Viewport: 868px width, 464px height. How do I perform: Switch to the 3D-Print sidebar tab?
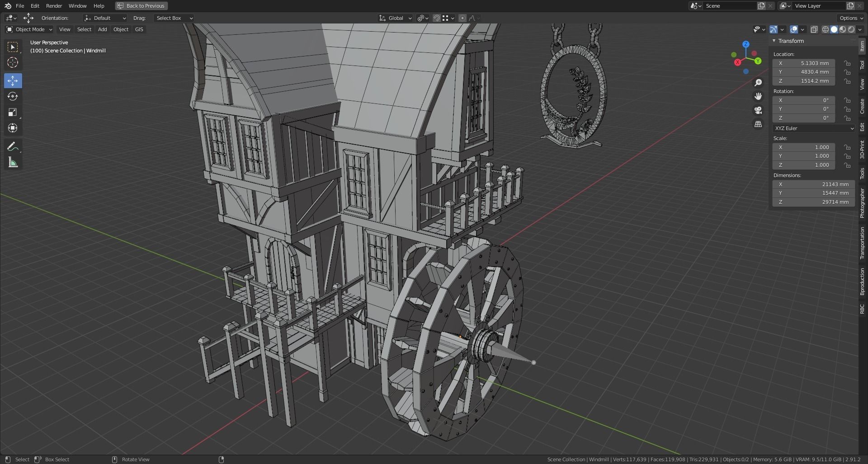863,150
